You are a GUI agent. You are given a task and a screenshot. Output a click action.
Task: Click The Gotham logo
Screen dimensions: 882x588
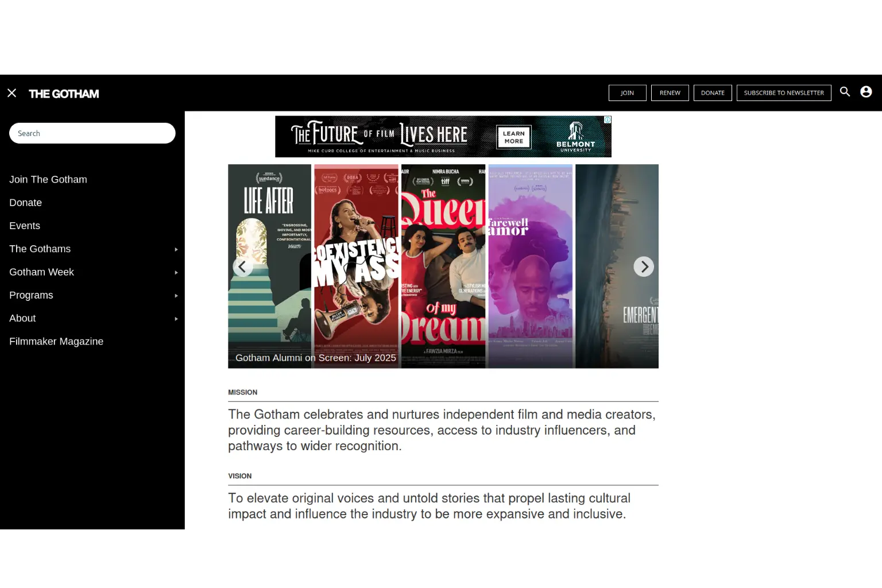tap(64, 94)
